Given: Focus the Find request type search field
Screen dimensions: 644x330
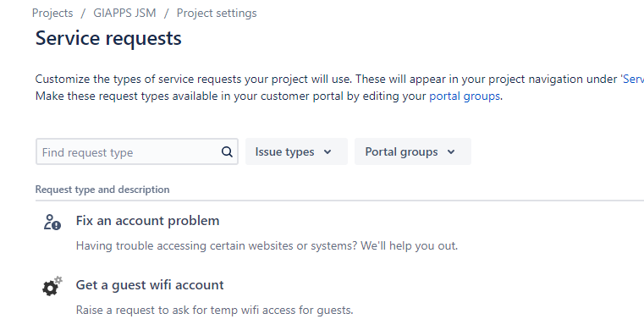Looking at the screenshot, I should click(137, 151).
